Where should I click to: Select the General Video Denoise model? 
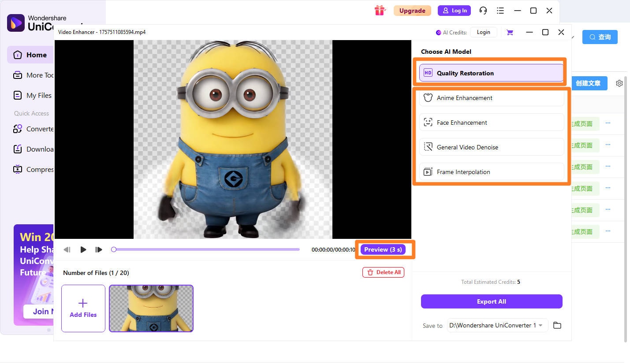492,147
